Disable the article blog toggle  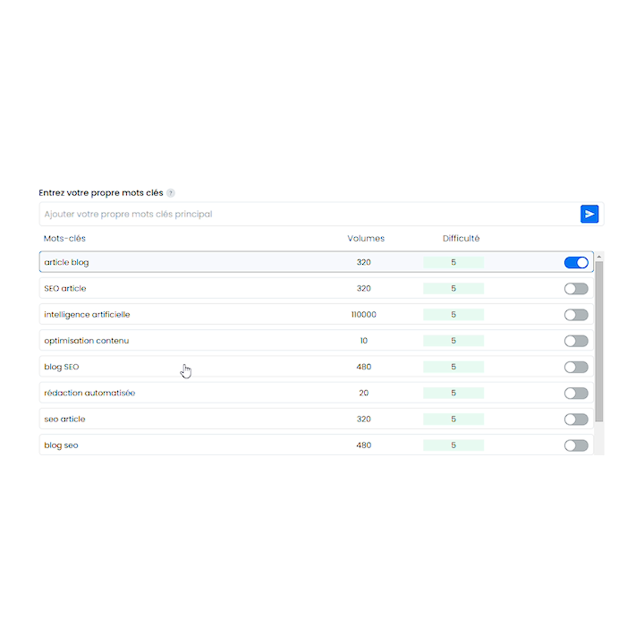[x=576, y=262]
